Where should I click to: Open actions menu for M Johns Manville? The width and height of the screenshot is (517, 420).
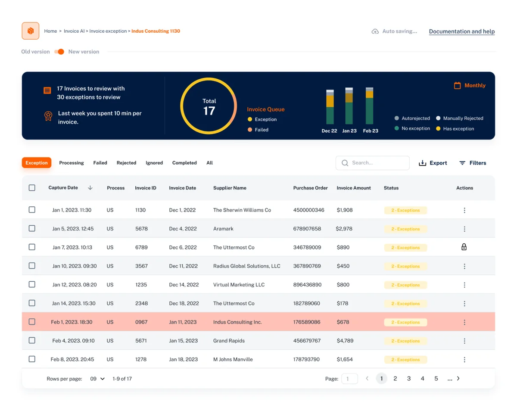point(464,359)
